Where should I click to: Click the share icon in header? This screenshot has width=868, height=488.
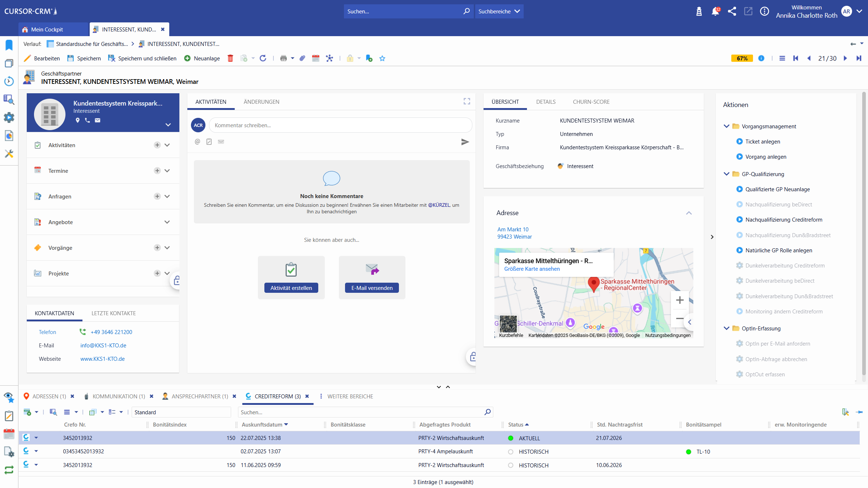point(732,12)
